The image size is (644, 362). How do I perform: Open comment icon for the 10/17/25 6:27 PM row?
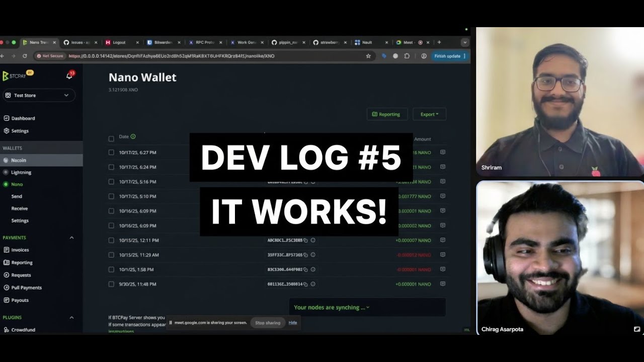(443, 152)
